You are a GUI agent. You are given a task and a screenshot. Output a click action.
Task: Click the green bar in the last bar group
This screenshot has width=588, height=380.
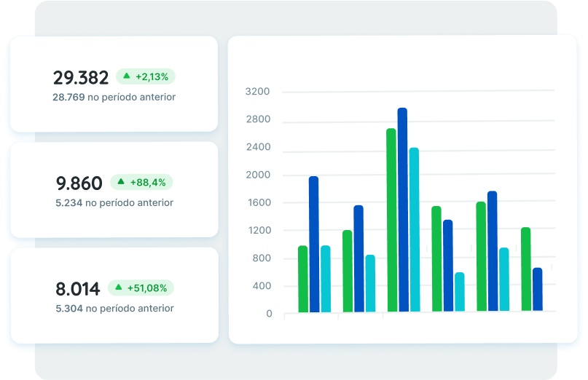(x=525, y=269)
